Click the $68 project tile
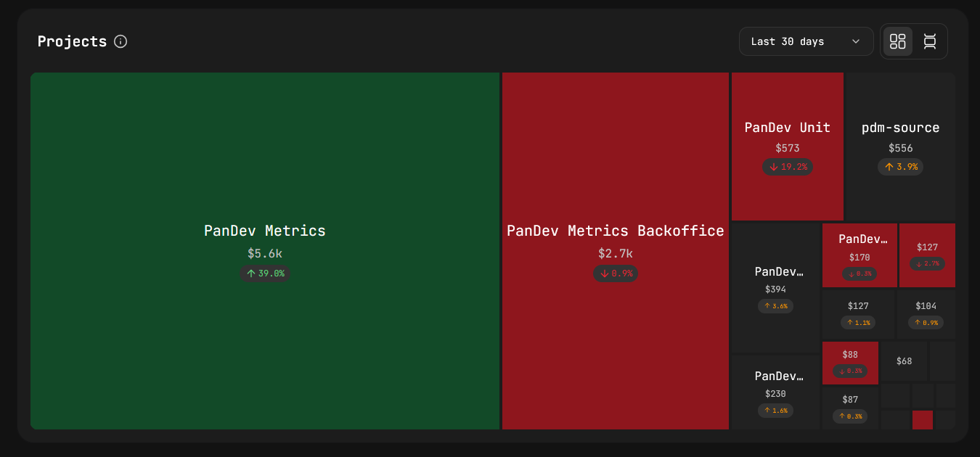980x457 pixels. (904, 361)
